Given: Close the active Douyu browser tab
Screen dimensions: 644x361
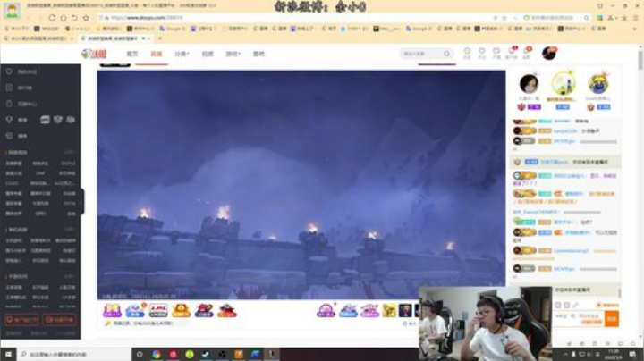Looking at the screenshot, I should tap(148, 38).
